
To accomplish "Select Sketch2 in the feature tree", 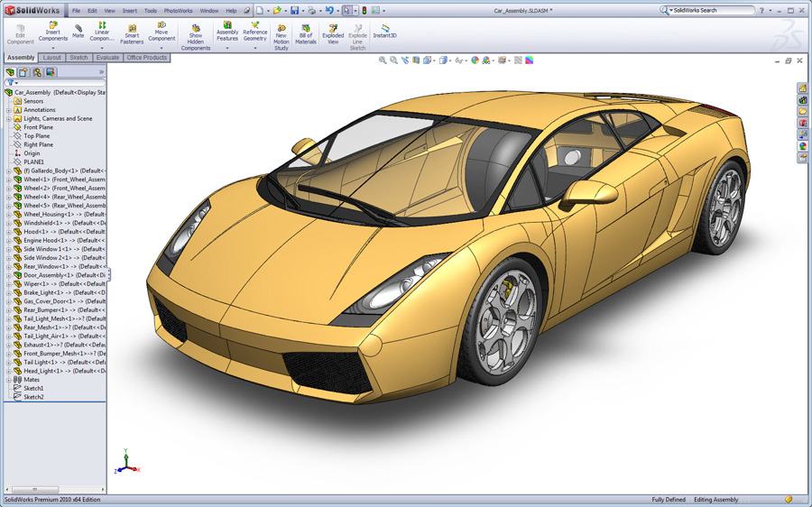I will 33,397.
